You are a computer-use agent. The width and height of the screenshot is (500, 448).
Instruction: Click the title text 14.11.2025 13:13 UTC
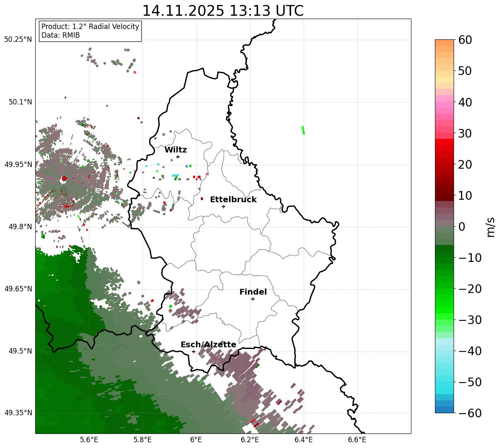[x=223, y=11]
